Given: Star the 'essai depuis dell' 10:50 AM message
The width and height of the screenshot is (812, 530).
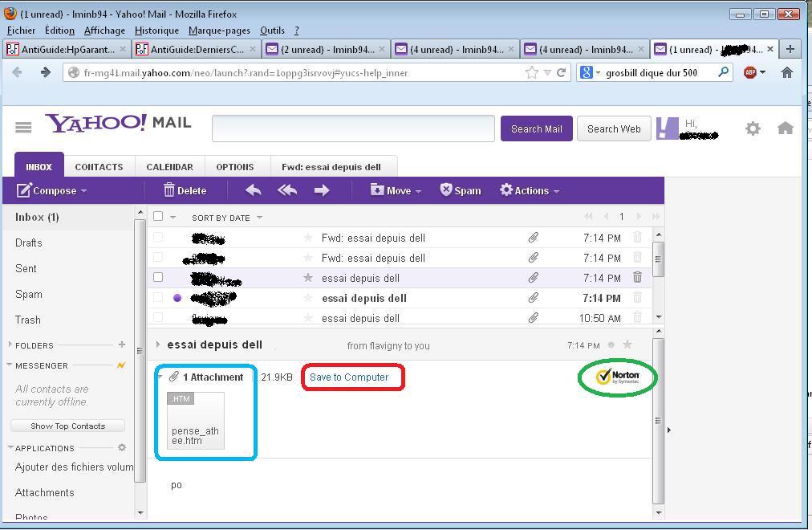Looking at the screenshot, I should pyautogui.click(x=308, y=317).
